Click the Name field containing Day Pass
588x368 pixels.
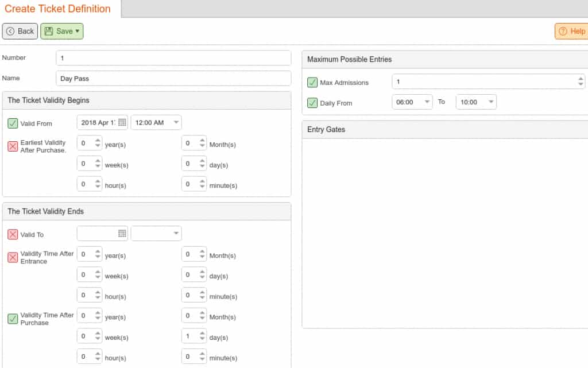[173, 78]
